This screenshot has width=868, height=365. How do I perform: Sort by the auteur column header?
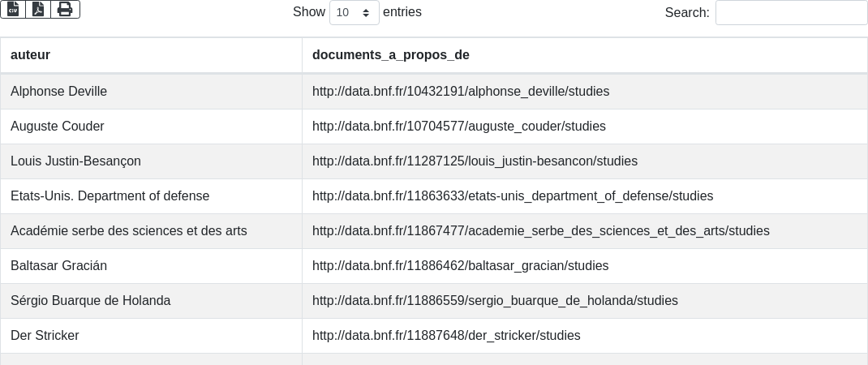point(30,55)
